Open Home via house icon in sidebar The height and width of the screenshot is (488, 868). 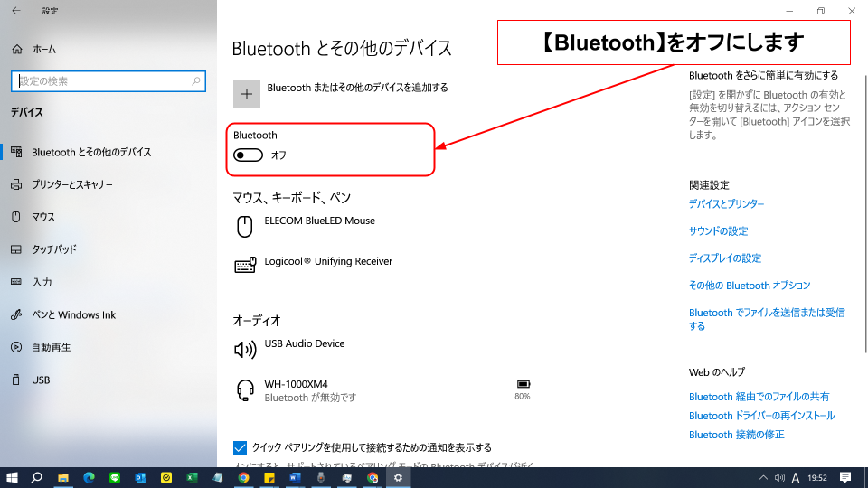16,49
